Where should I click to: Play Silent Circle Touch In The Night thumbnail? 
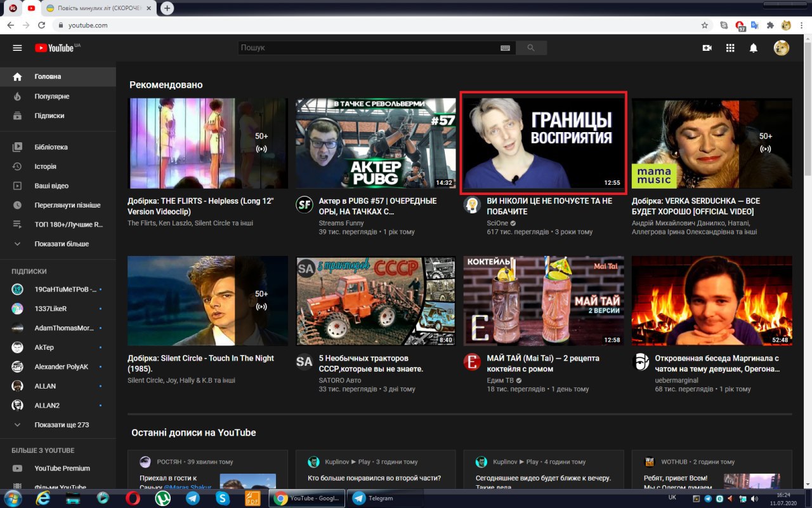click(207, 301)
